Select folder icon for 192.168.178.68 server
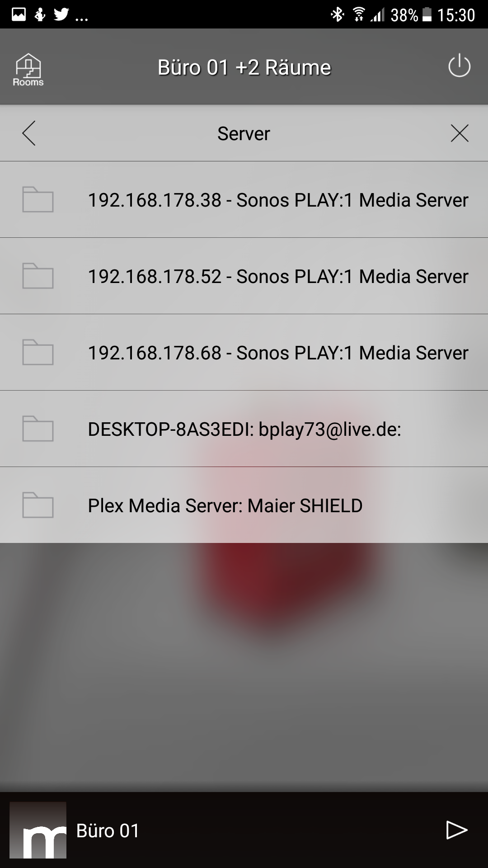 [38, 352]
